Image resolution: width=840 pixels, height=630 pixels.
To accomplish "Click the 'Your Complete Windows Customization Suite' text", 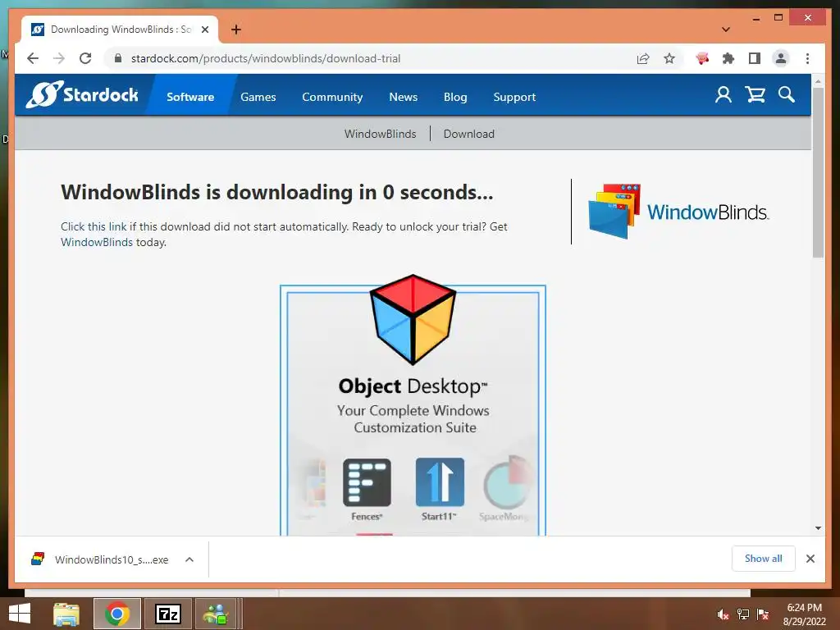I will pyautogui.click(x=413, y=419).
